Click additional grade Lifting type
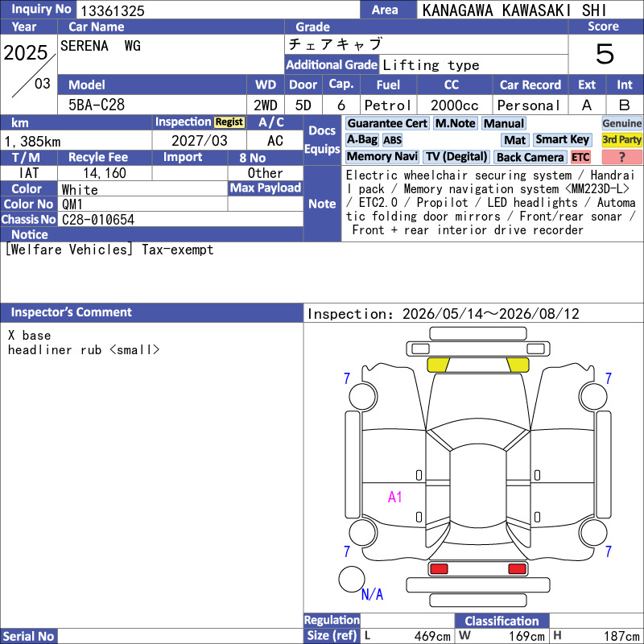644x644 pixels. pos(431,65)
